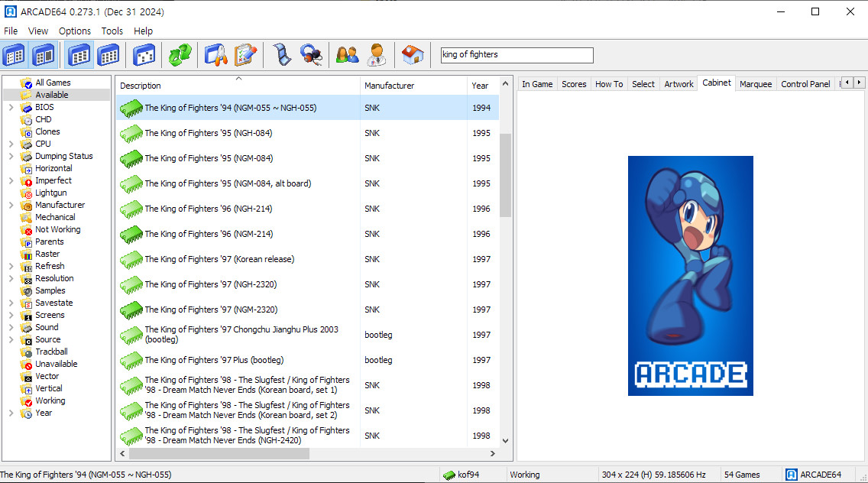This screenshot has width=868, height=483.
Task: Open the Options menu
Action: [75, 31]
